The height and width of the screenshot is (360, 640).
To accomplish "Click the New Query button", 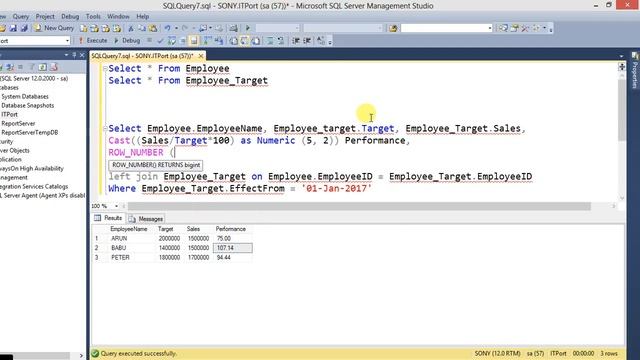I will (x=54, y=28).
